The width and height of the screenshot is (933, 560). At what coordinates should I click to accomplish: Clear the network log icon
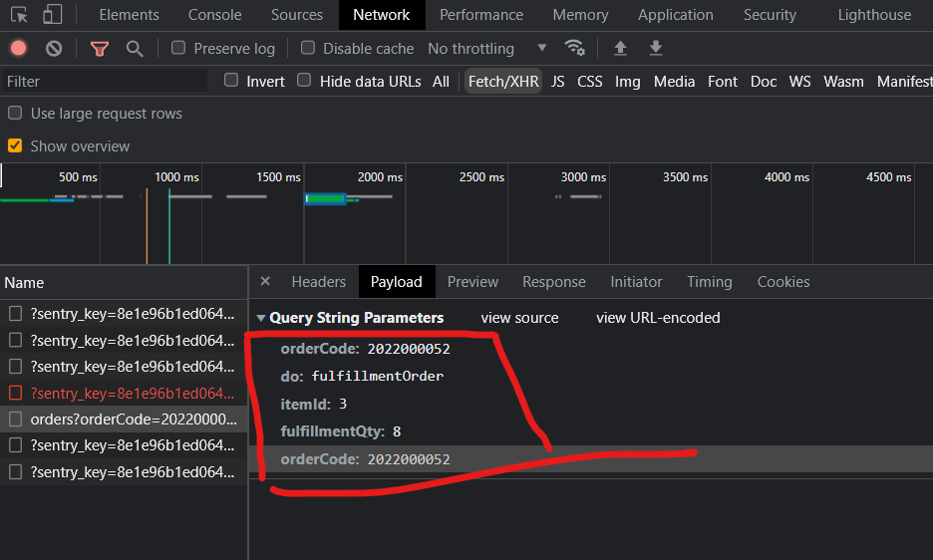pyautogui.click(x=54, y=48)
